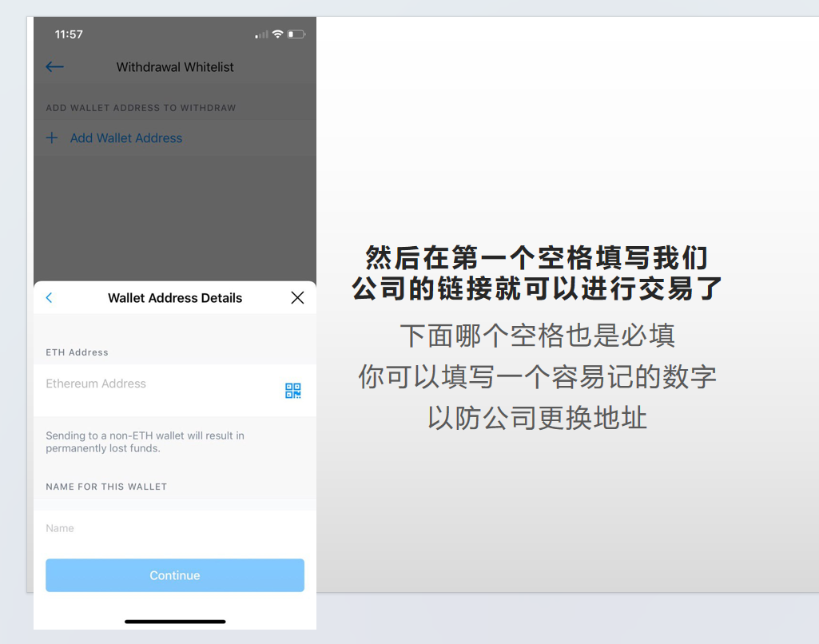Close the Wallet Address Details sheet

coord(297,297)
